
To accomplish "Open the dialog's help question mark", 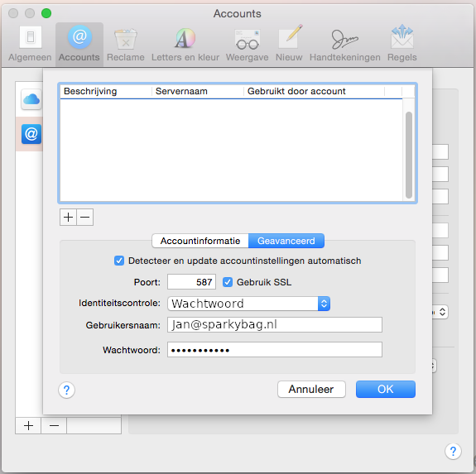I will click(66, 390).
